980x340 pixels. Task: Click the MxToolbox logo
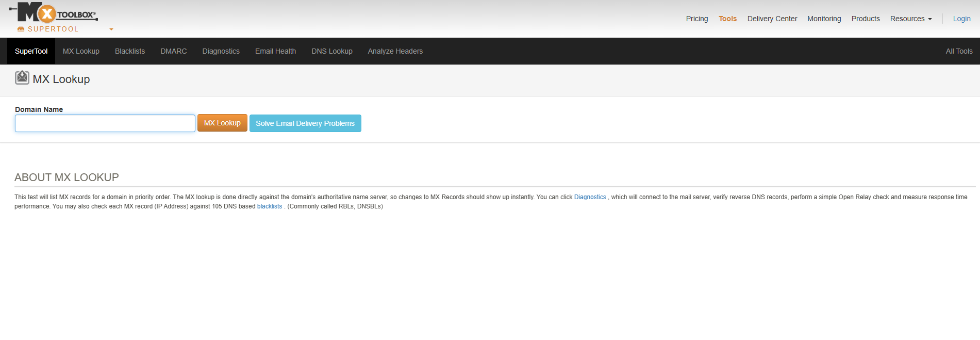tap(54, 13)
